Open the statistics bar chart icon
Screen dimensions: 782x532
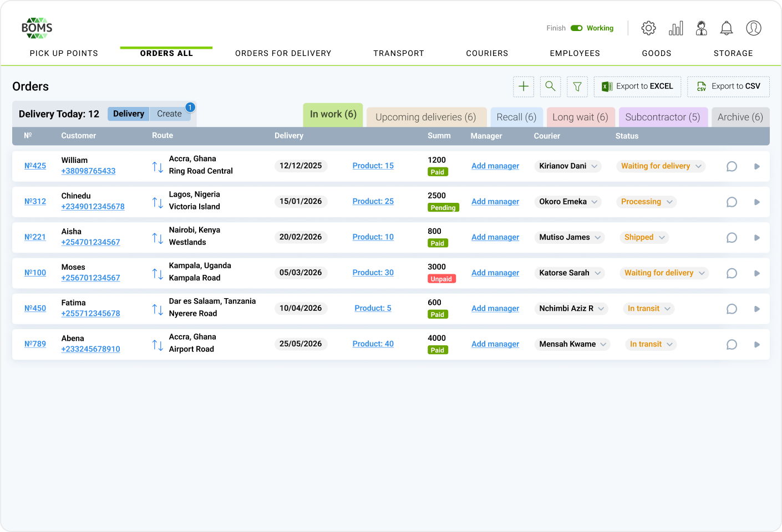676,28
